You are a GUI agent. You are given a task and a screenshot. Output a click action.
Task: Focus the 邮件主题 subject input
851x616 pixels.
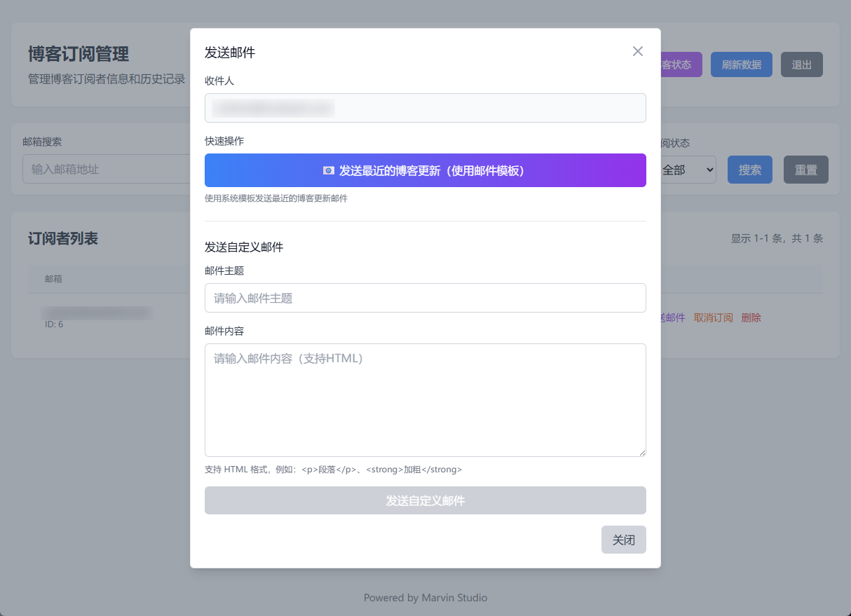click(x=425, y=298)
